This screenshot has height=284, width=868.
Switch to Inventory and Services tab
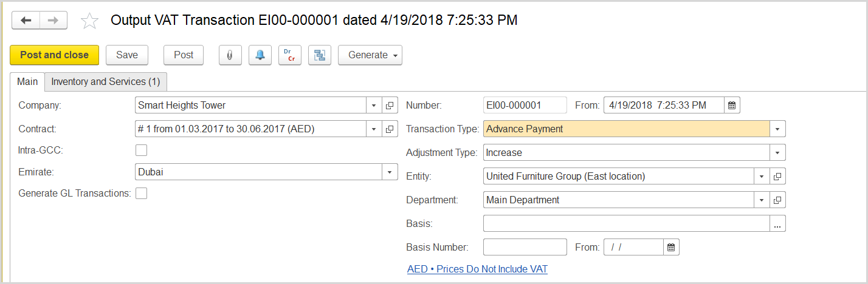(x=106, y=81)
